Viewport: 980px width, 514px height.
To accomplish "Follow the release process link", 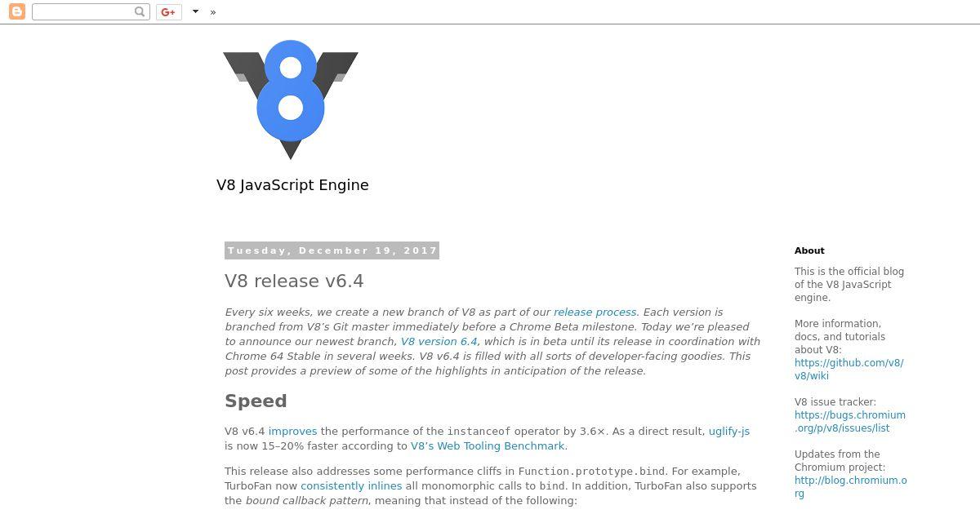I will point(595,312).
